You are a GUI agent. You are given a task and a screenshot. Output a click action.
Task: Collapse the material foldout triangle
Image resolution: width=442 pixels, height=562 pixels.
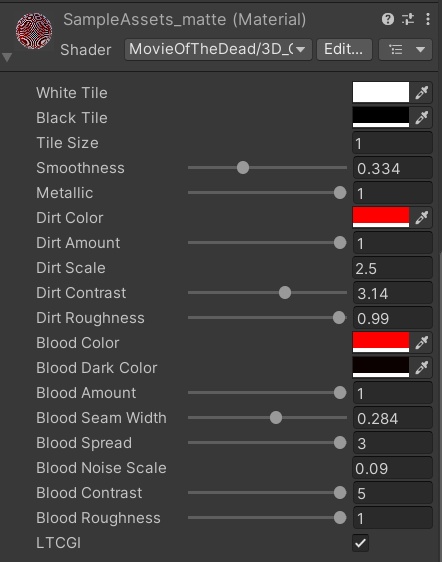click(7, 57)
